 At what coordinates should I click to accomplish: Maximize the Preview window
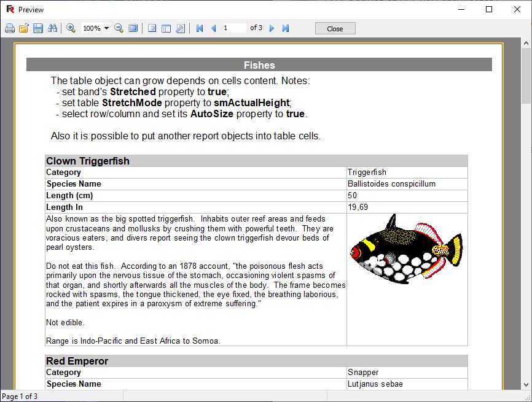click(x=489, y=9)
